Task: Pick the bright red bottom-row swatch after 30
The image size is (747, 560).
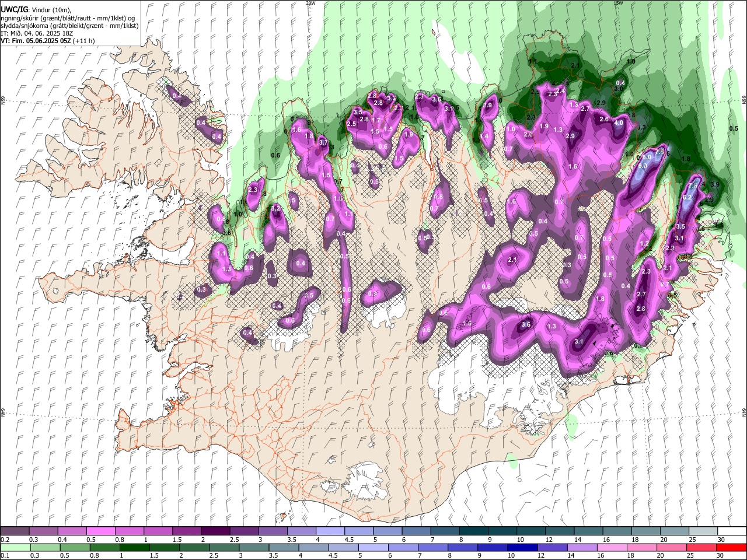Action: [x=731, y=547]
